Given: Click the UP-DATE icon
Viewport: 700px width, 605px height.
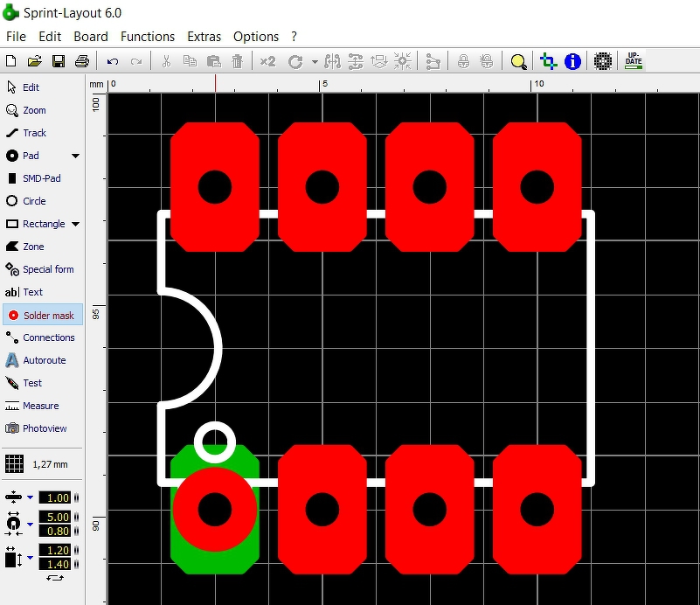Looking at the screenshot, I should [x=634, y=60].
